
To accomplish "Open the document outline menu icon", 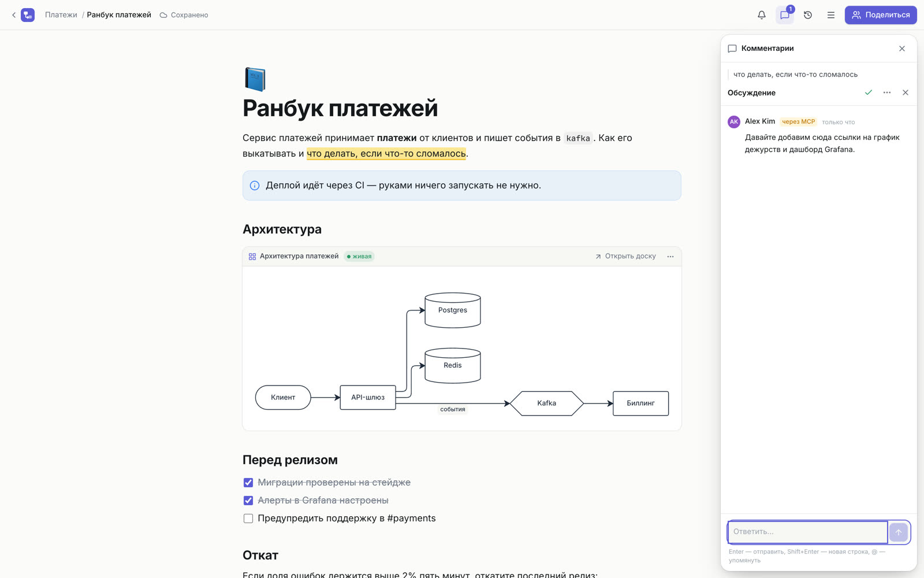I will coord(831,15).
